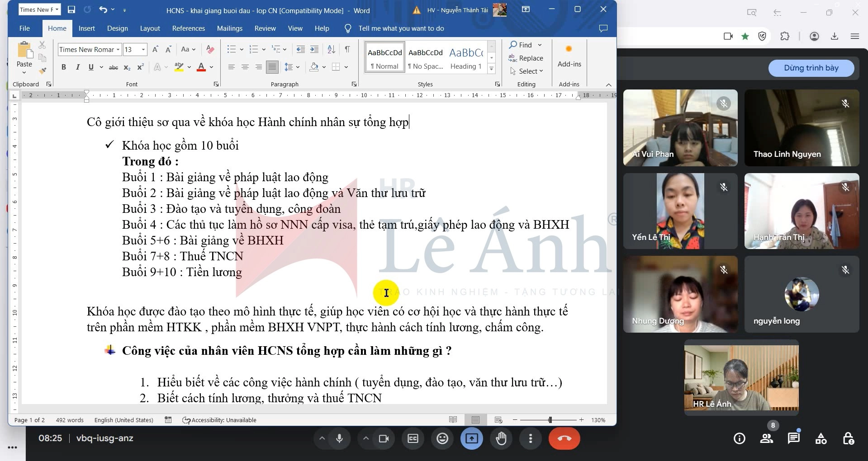The image size is (868, 461).
Task: Click the Sort A-Z icon
Action: pyautogui.click(x=331, y=49)
